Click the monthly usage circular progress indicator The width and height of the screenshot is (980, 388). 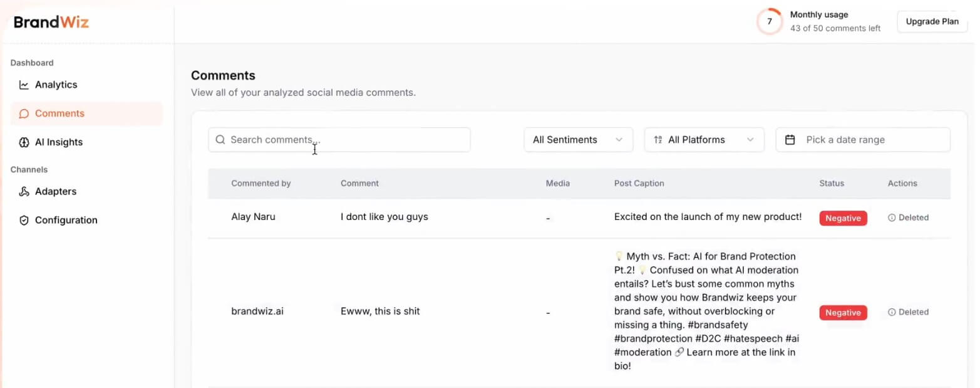click(769, 21)
